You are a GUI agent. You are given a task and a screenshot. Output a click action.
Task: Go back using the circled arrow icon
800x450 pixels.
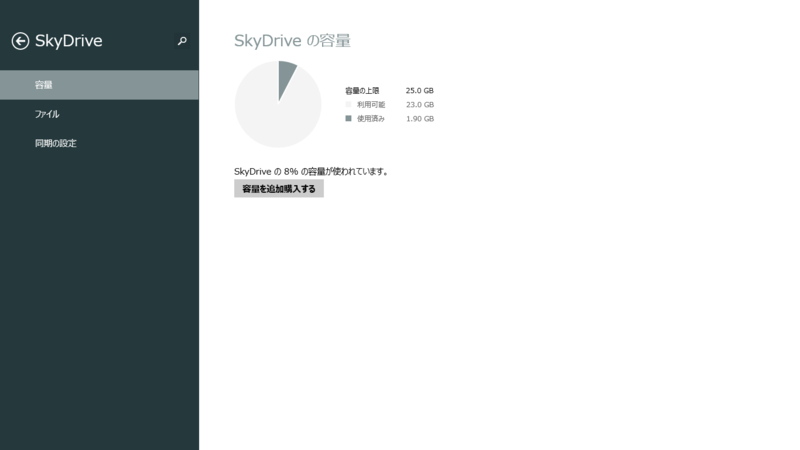click(20, 41)
